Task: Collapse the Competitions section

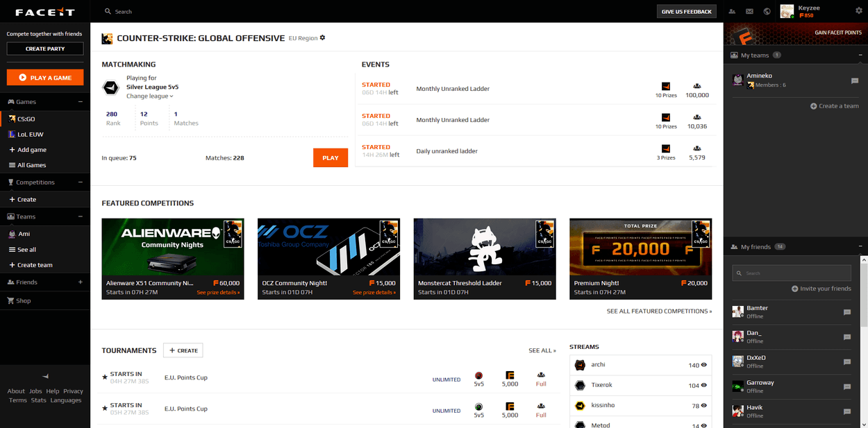Action: click(x=81, y=182)
